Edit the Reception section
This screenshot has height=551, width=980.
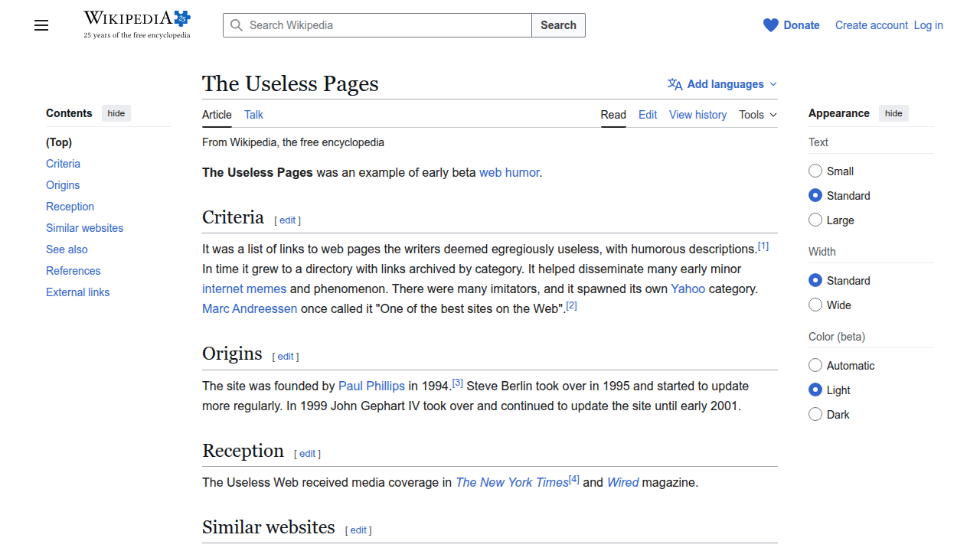tap(307, 454)
